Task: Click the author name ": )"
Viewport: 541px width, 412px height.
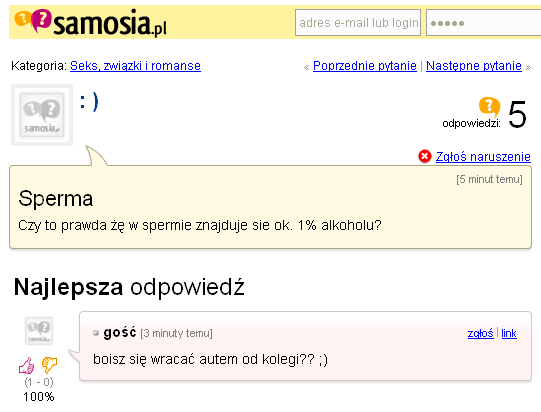Action: [x=89, y=101]
